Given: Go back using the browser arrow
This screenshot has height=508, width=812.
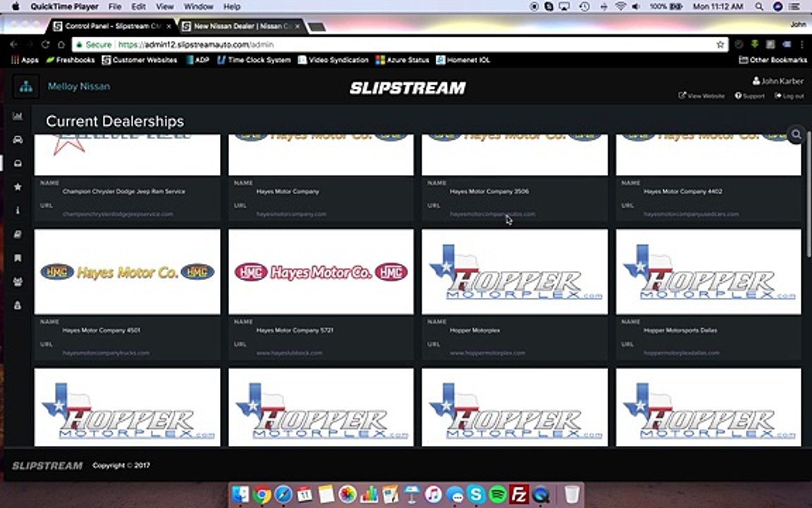Looking at the screenshot, I should 14,44.
